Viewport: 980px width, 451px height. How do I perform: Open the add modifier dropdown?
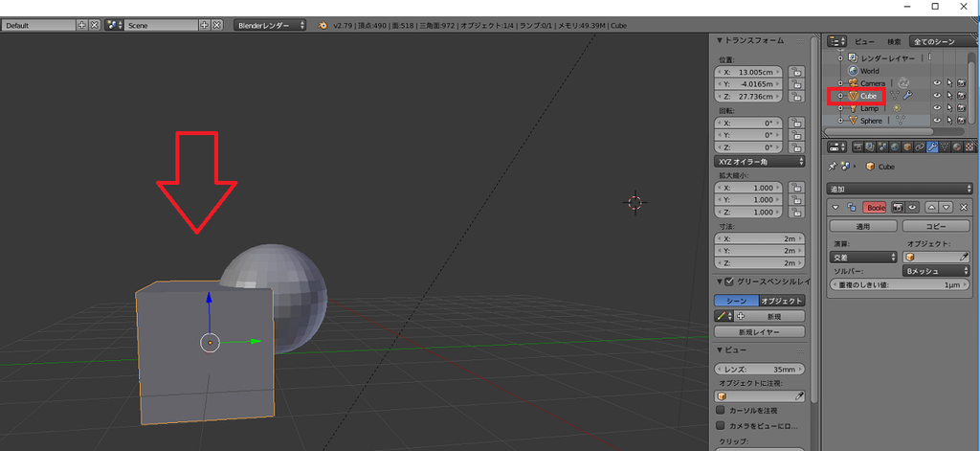point(900,189)
